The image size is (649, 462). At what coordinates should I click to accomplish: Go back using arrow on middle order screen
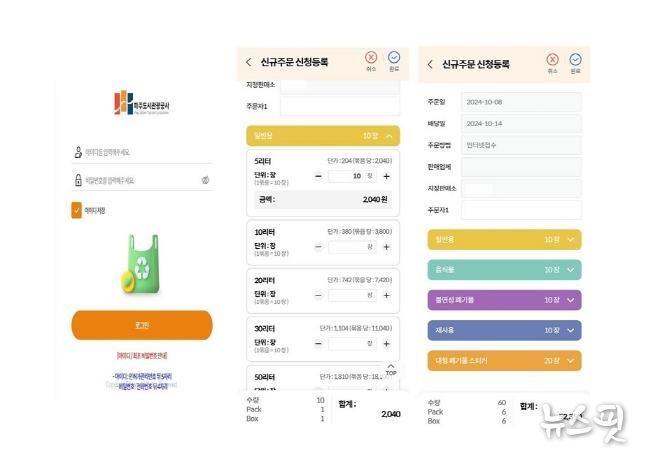tap(249, 62)
